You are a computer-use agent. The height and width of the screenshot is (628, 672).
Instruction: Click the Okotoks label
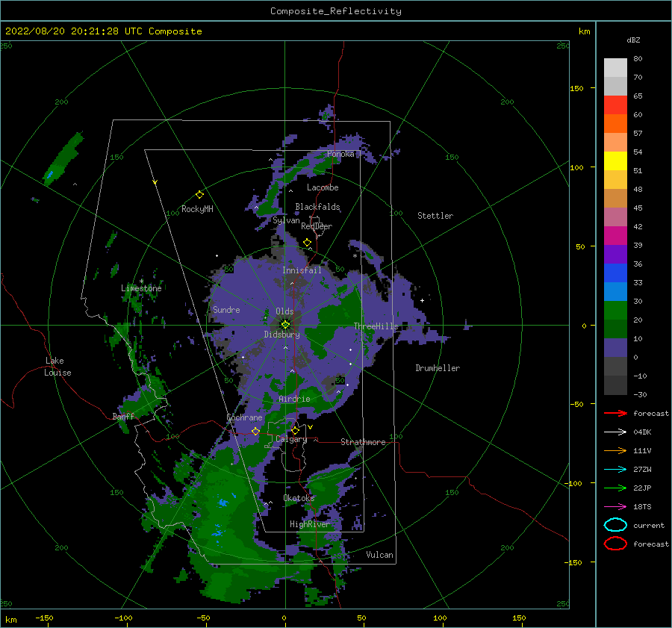pyautogui.click(x=299, y=498)
